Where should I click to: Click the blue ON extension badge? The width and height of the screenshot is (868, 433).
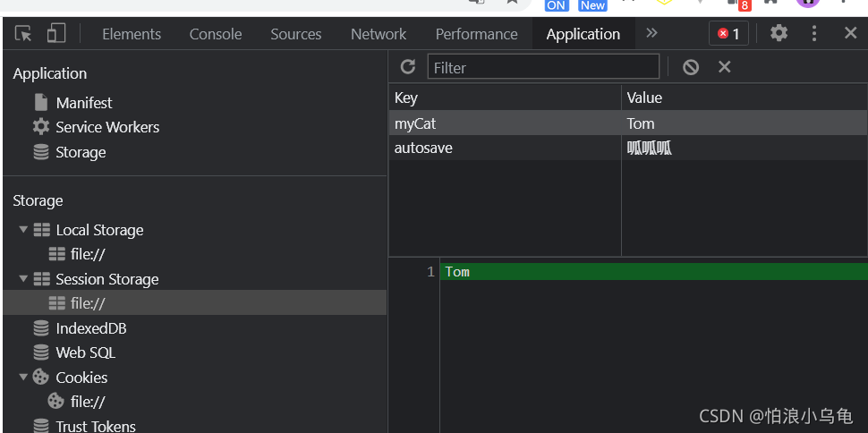click(557, 5)
